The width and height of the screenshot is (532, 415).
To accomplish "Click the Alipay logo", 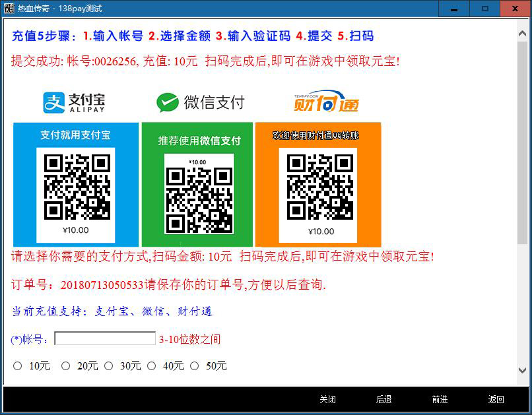I will (74, 102).
